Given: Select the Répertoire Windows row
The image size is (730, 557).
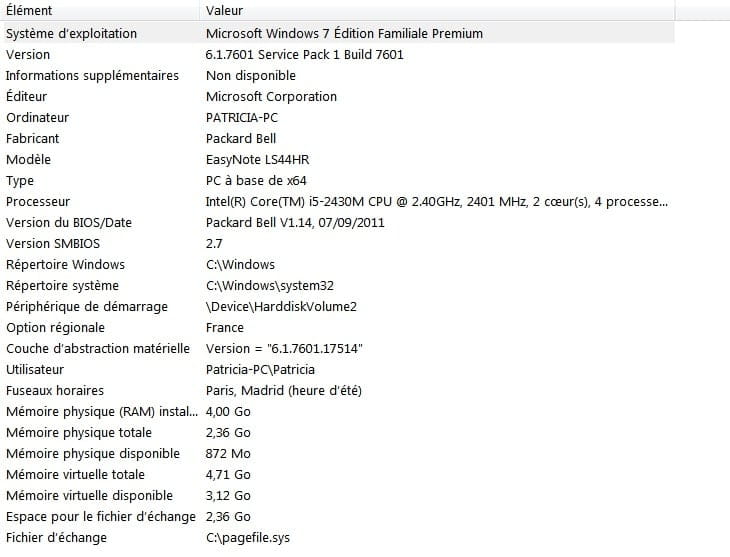Looking at the screenshot, I should point(338,265).
